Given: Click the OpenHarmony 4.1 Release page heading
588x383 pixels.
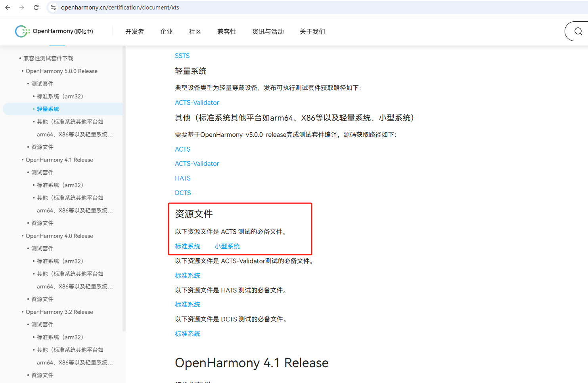Looking at the screenshot, I should (252, 363).
